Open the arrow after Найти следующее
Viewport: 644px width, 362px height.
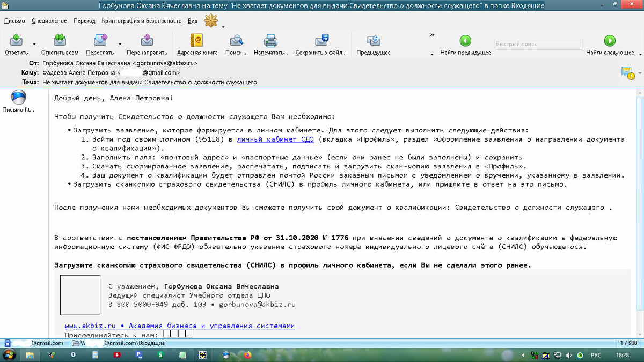point(640,54)
